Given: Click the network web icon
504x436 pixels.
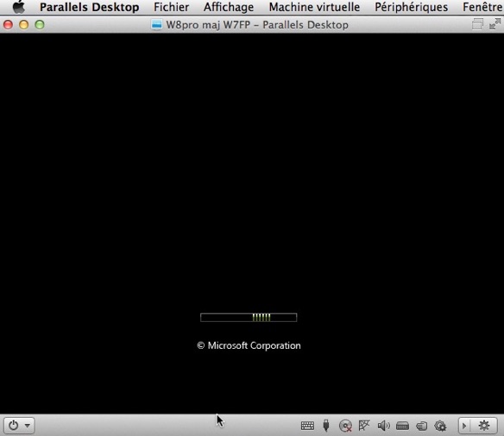Looking at the screenshot, I should pyautogui.click(x=364, y=426).
